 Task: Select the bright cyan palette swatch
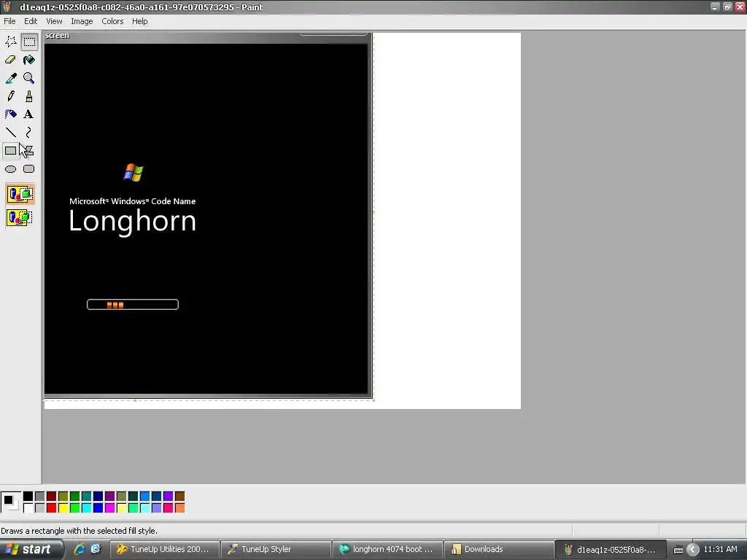87,508
